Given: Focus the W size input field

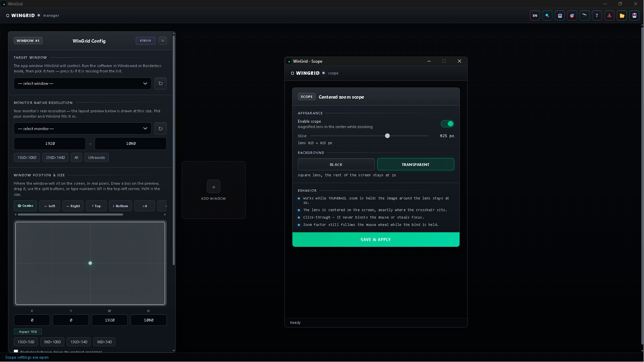Looking at the screenshot, I should (110, 320).
